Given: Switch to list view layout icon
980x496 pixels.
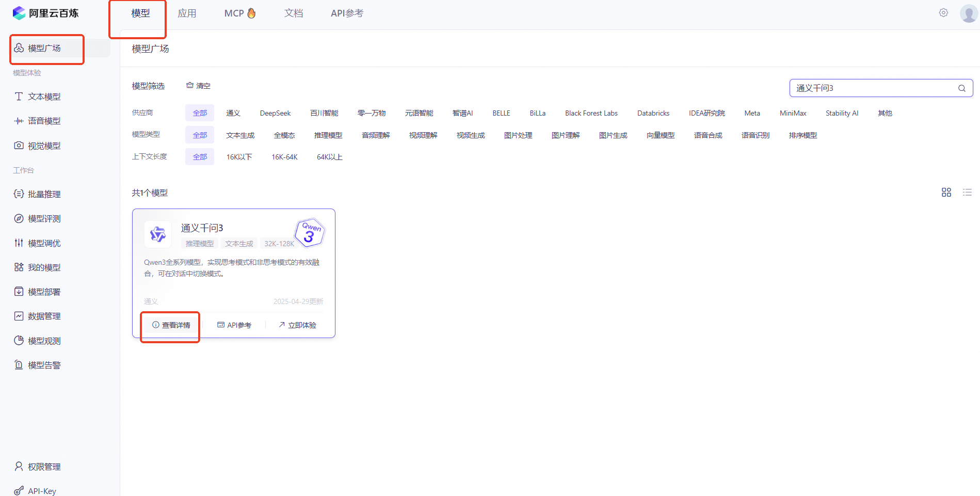Looking at the screenshot, I should coord(967,193).
